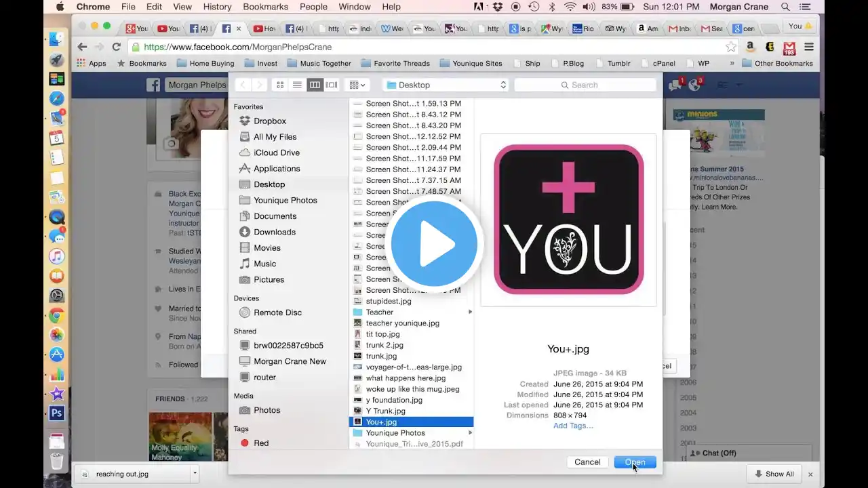This screenshot has height=488, width=868.
Task: Open the Window menu
Action: (355, 7)
